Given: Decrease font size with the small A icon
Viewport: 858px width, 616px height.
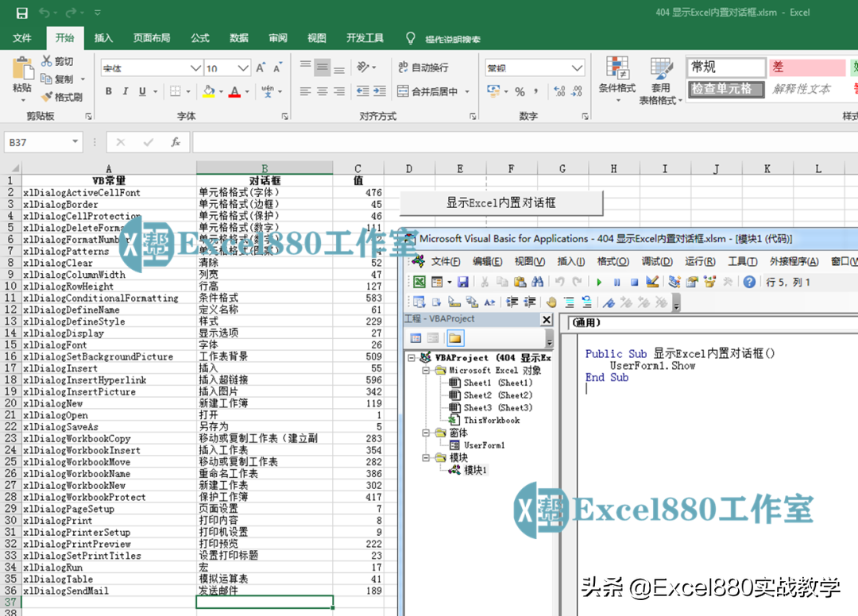Looking at the screenshot, I should (277, 67).
